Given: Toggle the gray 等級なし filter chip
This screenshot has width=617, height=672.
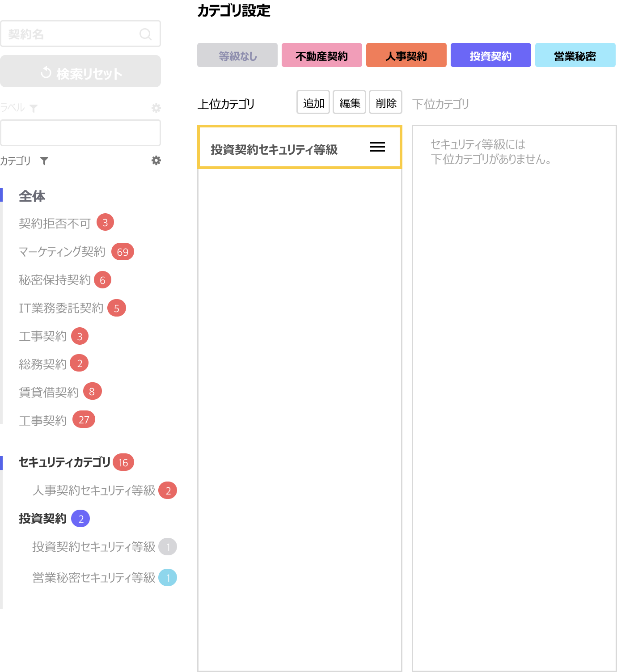Looking at the screenshot, I should (237, 55).
